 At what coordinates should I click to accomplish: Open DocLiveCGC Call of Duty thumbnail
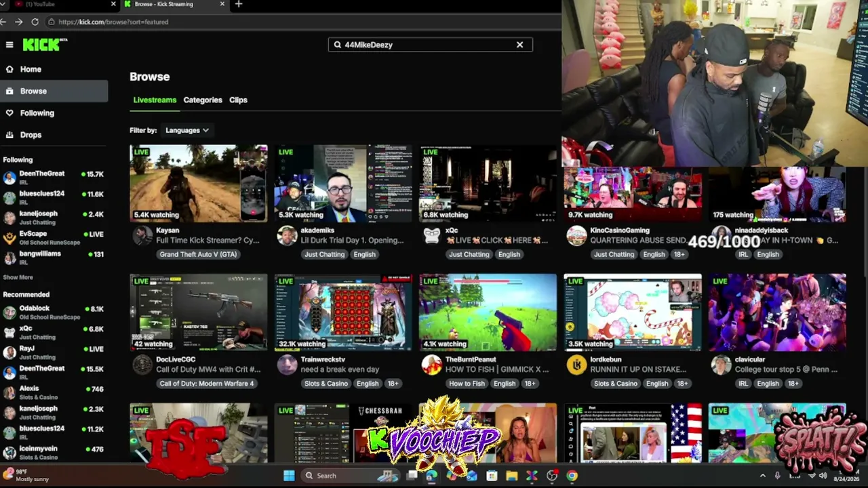point(199,312)
